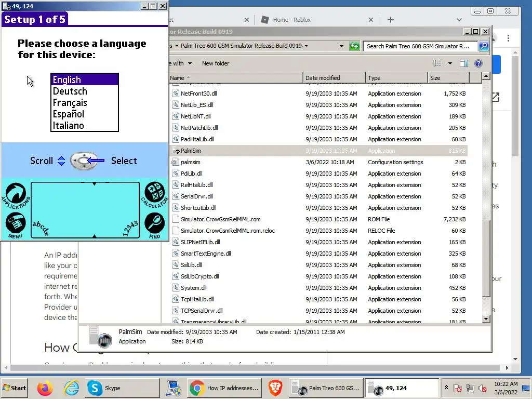Select Italiano in the language list
This screenshot has height=399, width=532.
click(85, 126)
